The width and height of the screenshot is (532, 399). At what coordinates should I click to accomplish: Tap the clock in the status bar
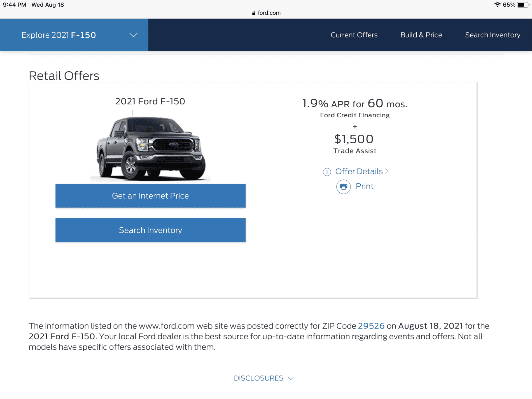(x=15, y=5)
